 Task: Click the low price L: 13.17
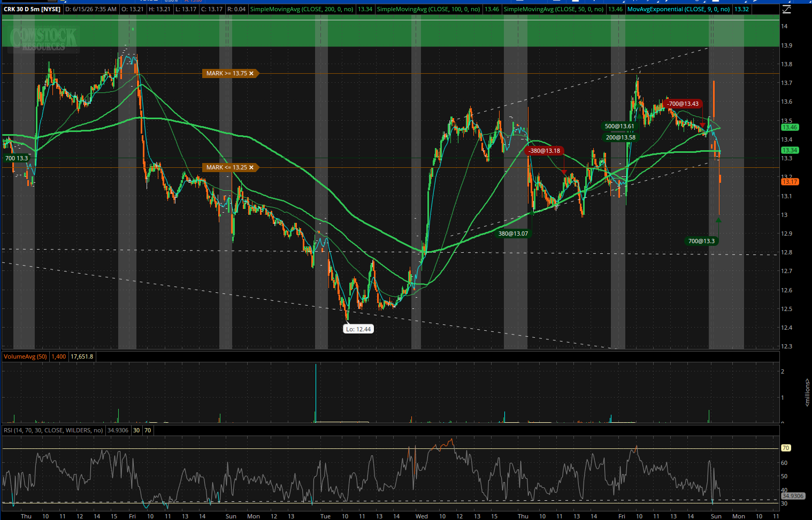[186, 9]
